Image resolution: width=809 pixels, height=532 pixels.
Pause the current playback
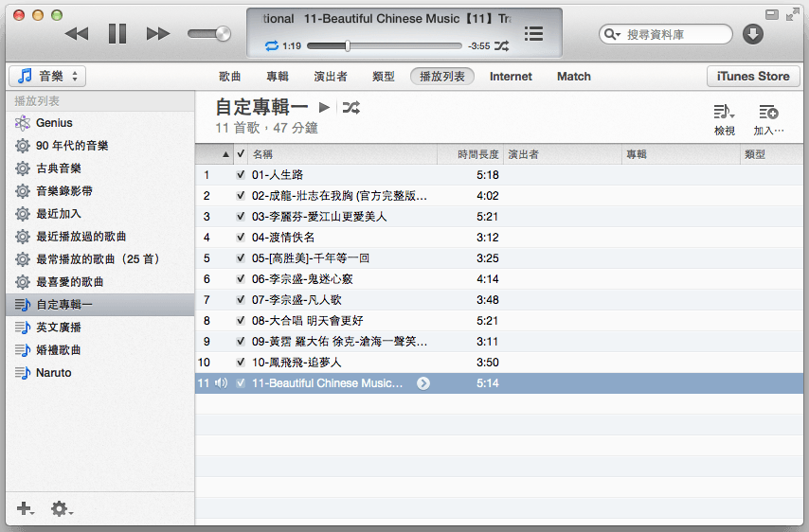[117, 34]
